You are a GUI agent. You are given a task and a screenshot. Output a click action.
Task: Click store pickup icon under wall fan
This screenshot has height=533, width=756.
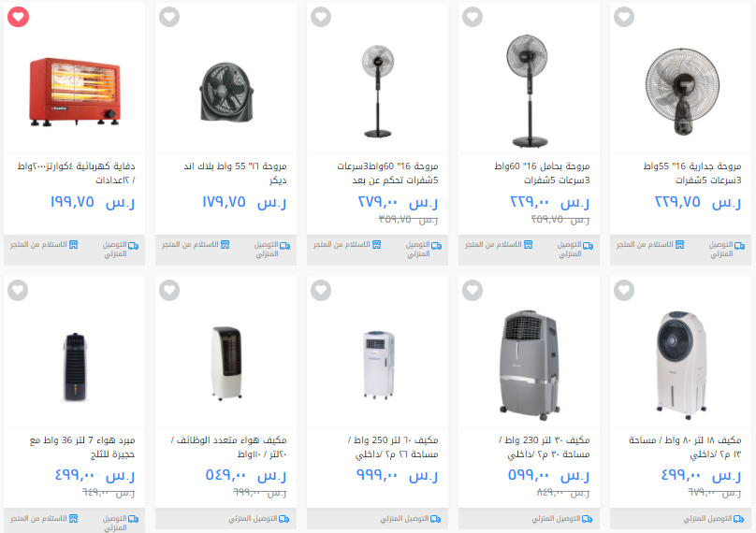tap(680, 245)
